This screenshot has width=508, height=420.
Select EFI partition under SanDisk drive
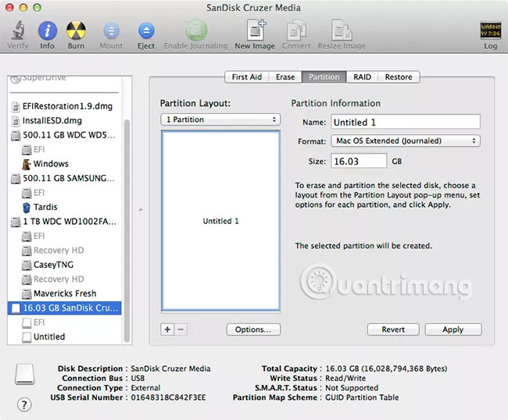(64, 322)
